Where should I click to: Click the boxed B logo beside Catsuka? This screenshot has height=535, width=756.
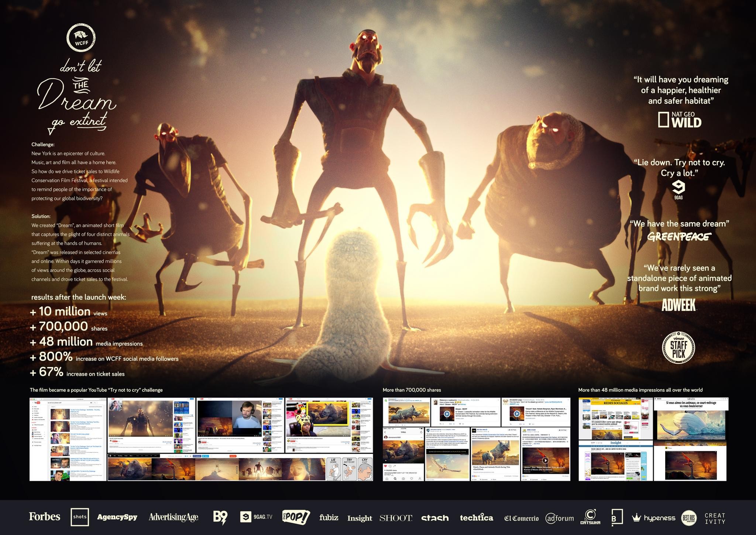617,517
